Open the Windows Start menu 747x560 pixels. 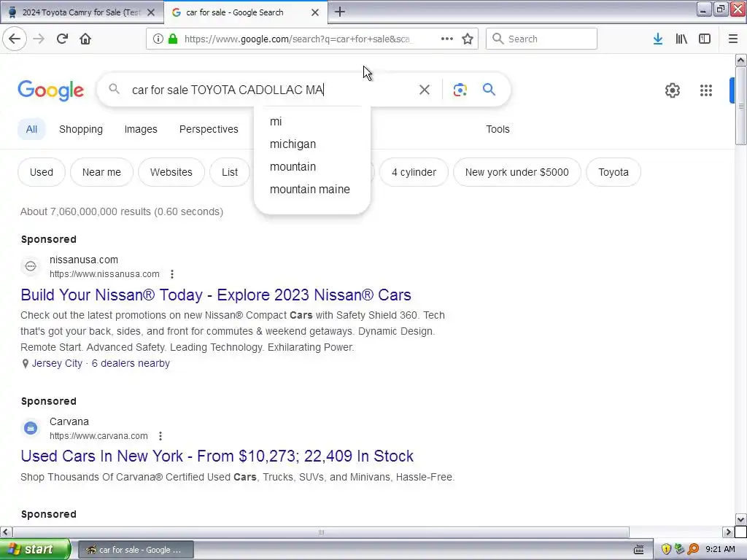35,550
